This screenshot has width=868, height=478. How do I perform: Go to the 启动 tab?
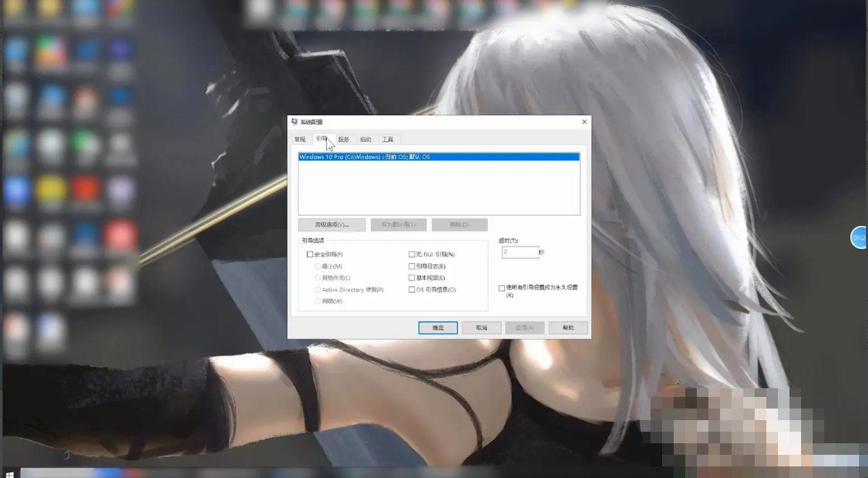pos(365,140)
